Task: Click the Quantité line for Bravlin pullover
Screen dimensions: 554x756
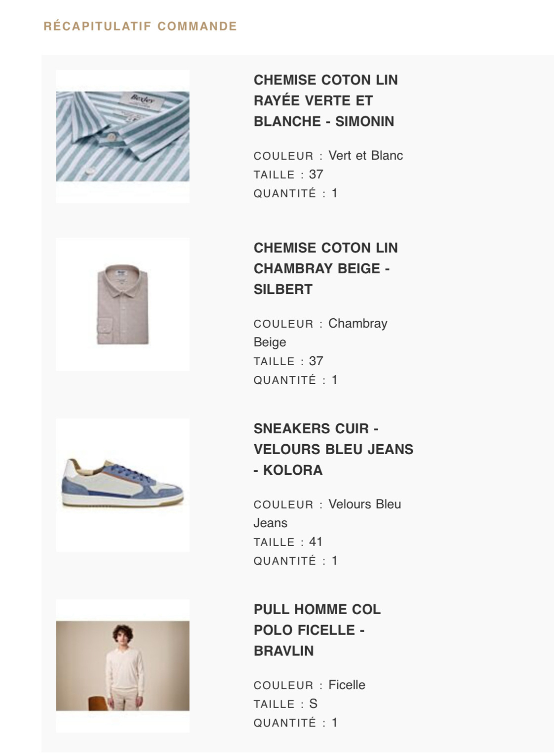Action: 296,723
